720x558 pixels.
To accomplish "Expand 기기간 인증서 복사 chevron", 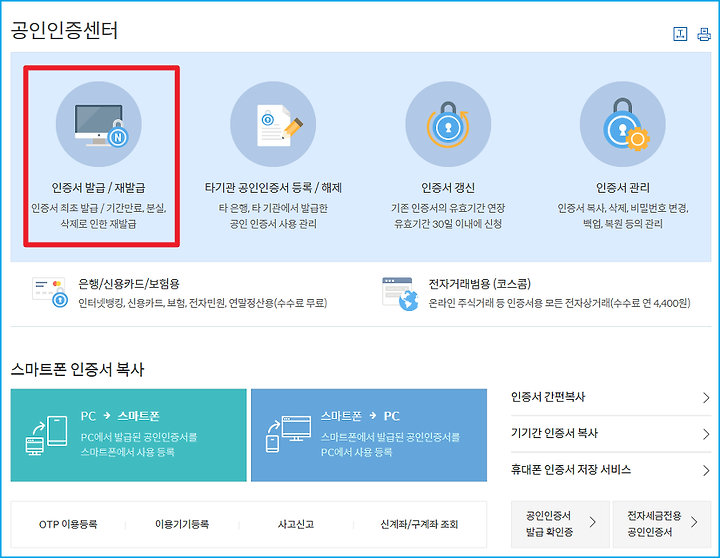I will tap(706, 434).
